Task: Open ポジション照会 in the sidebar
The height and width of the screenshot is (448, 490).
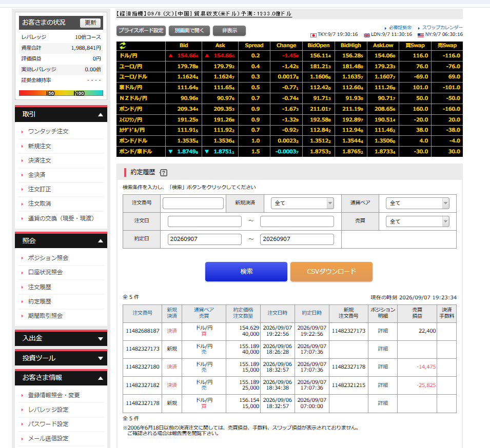Action: (48, 258)
